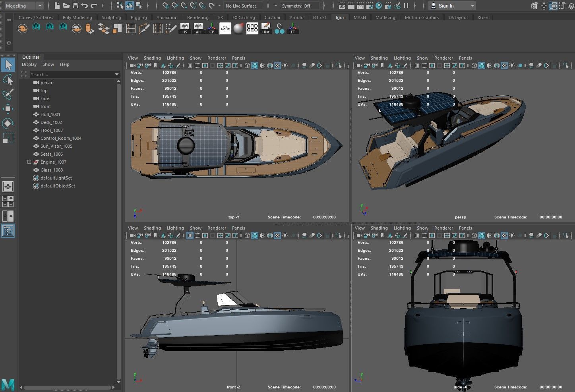Click the New Scene file icon
The image size is (575, 392).
pyautogui.click(x=57, y=6)
